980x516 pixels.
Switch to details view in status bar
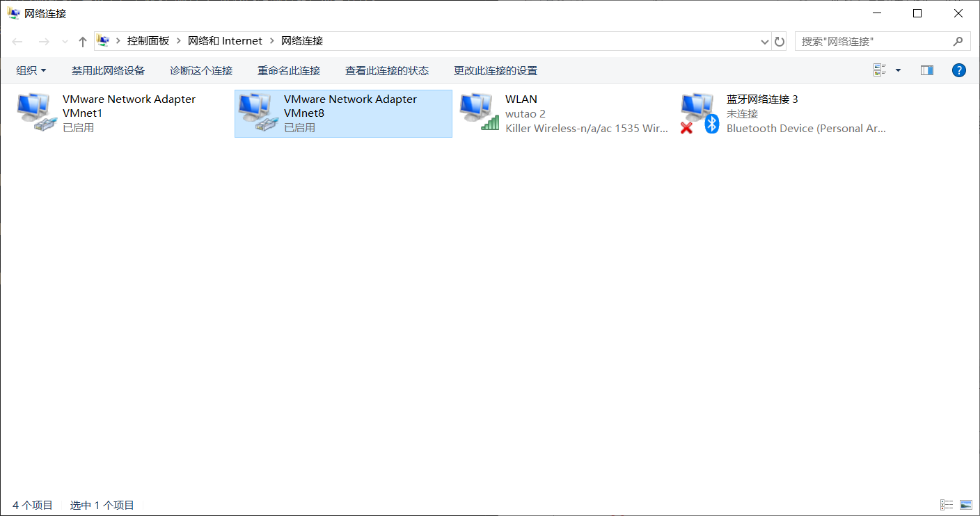click(x=947, y=505)
